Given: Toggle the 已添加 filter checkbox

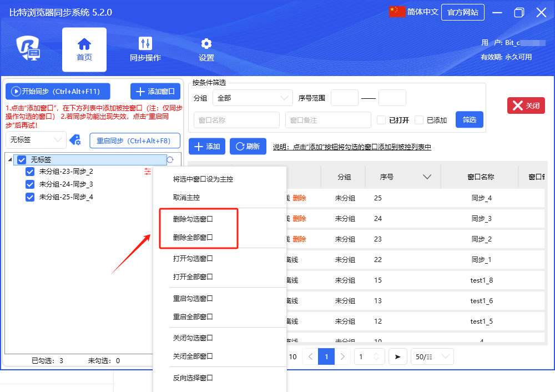Looking at the screenshot, I should point(419,120).
